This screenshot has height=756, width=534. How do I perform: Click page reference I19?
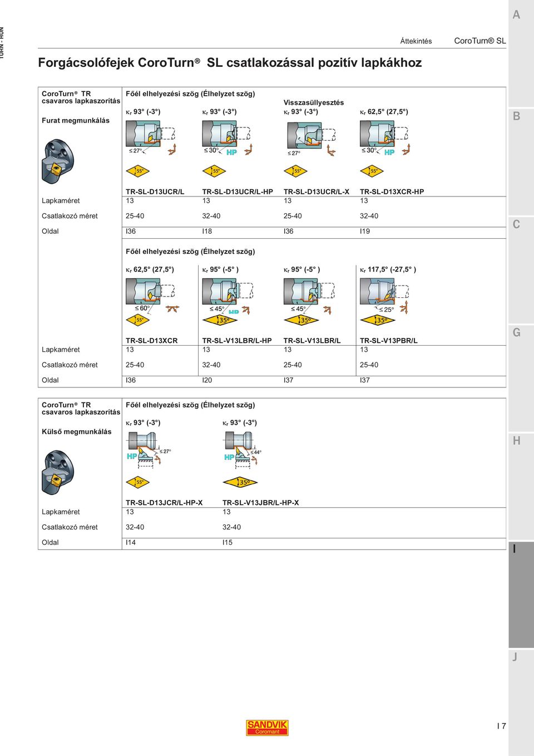click(x=365, y=232)
